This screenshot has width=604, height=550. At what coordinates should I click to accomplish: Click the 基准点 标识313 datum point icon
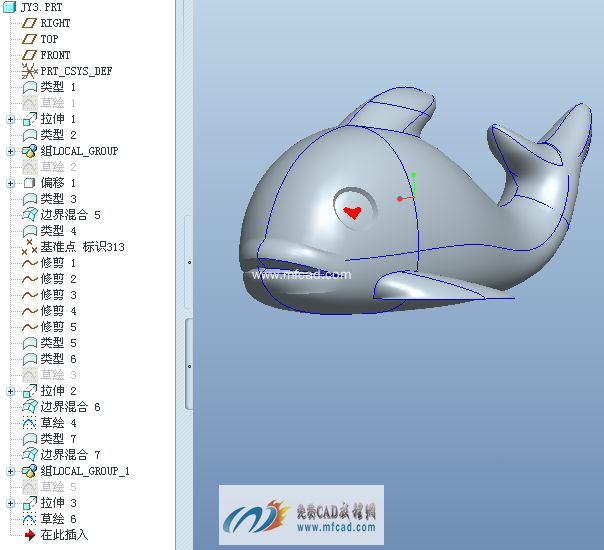(29, 247)
